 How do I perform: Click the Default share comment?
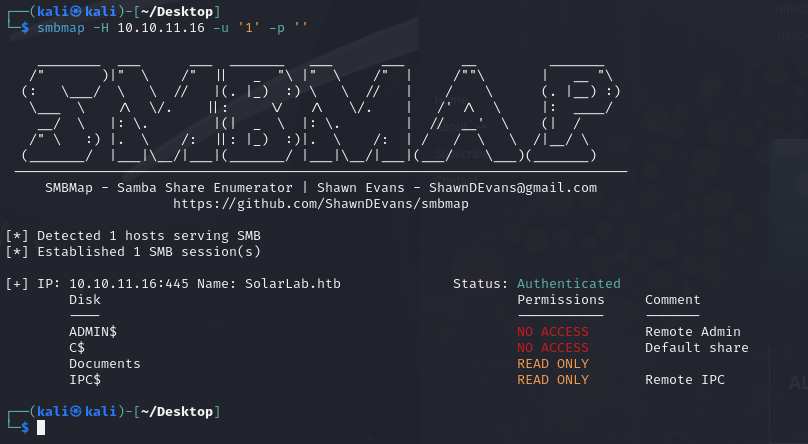coord(697,348)
